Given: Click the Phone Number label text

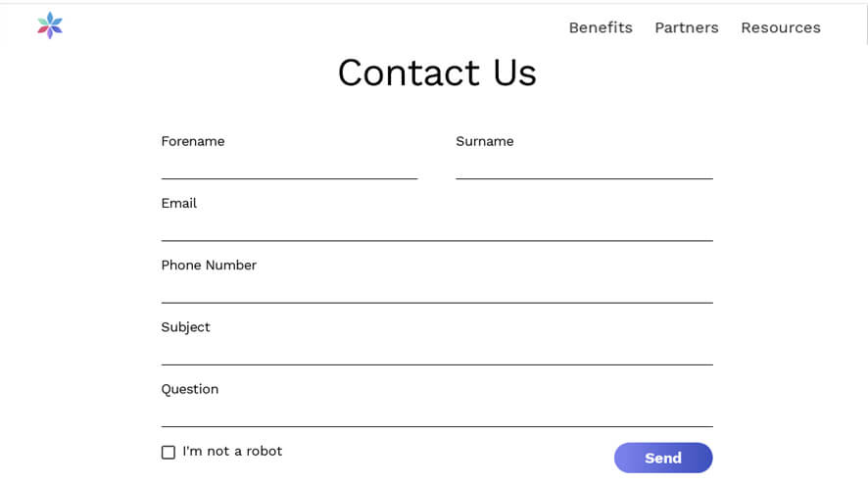Looking at the screenshot, I should tap(209, 265).
